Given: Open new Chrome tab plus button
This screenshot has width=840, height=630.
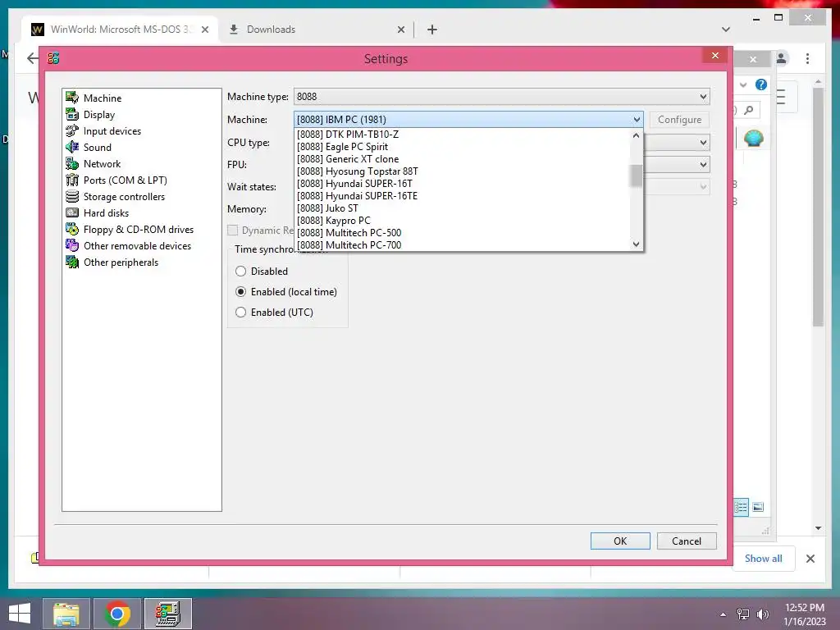Looking at the screenshot, I should pyautogui.click(x=432, y=30).
